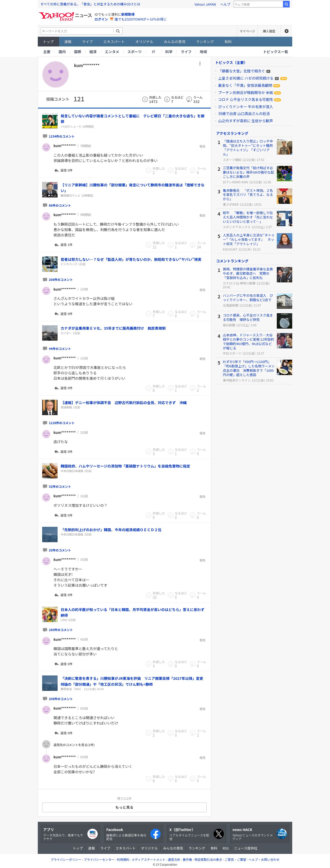Viewport: 330px width, 868px height.
Task: Open topic プーチン氏側近が暗殺関与か 米紙
Action: click(x=245, y=93)
